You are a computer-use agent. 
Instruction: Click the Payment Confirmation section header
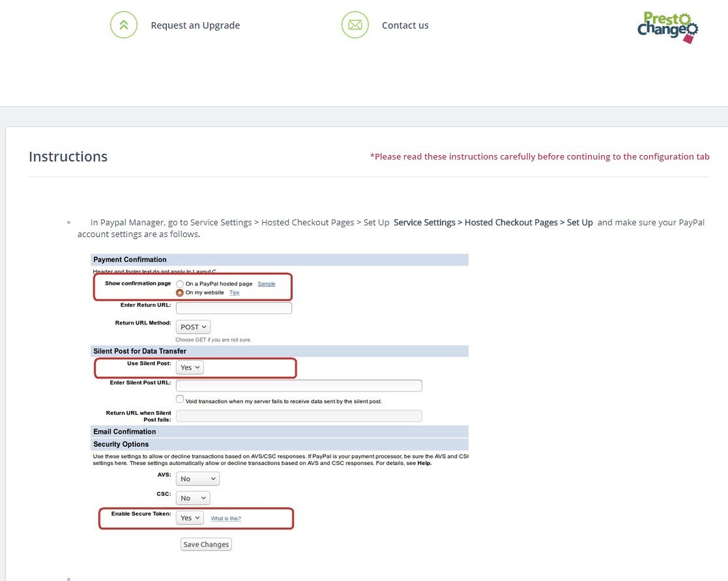coord(280,260)
